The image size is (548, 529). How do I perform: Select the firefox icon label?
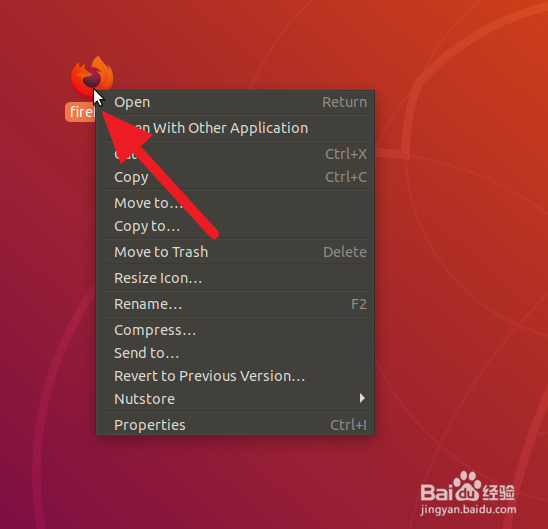point(81,112)
